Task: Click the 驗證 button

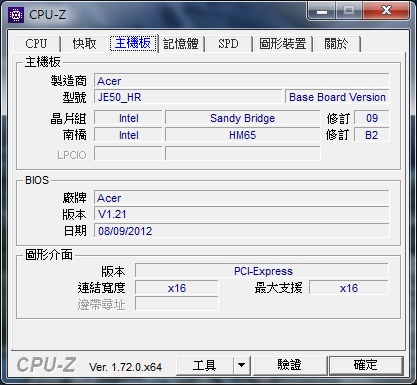Action: (290, 365)
